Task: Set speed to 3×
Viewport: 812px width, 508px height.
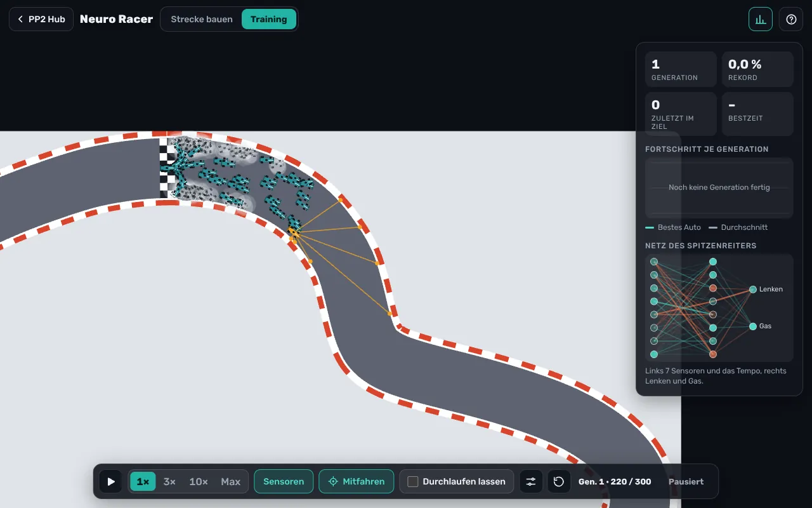Action: tap(169, 481)
